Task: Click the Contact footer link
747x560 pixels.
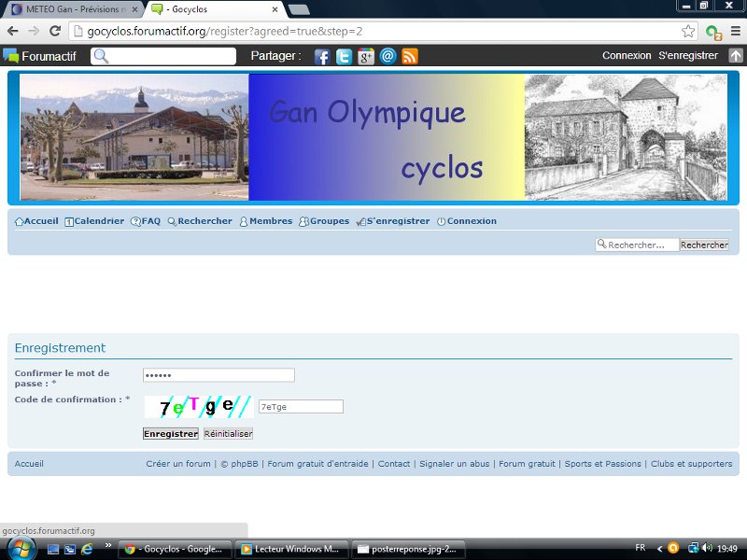Action: point(393,464)
